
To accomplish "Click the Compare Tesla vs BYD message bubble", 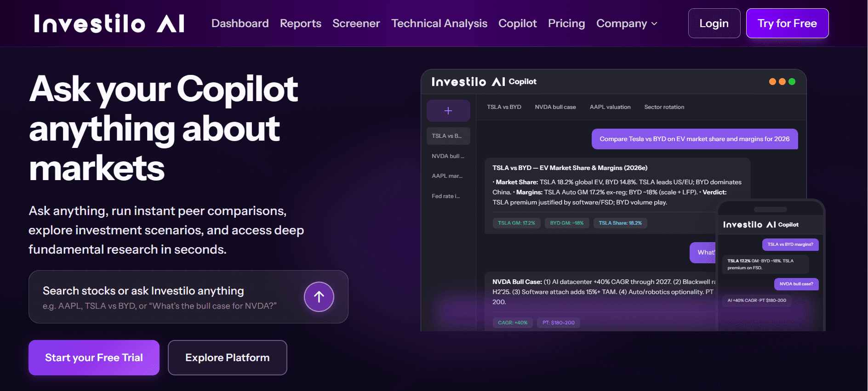I will (695, 139).
